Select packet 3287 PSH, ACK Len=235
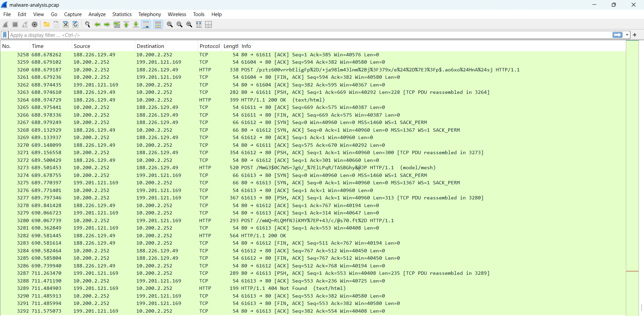Viewport: 644px width, 316px height. pyautogui.click(x=313, y=273)
